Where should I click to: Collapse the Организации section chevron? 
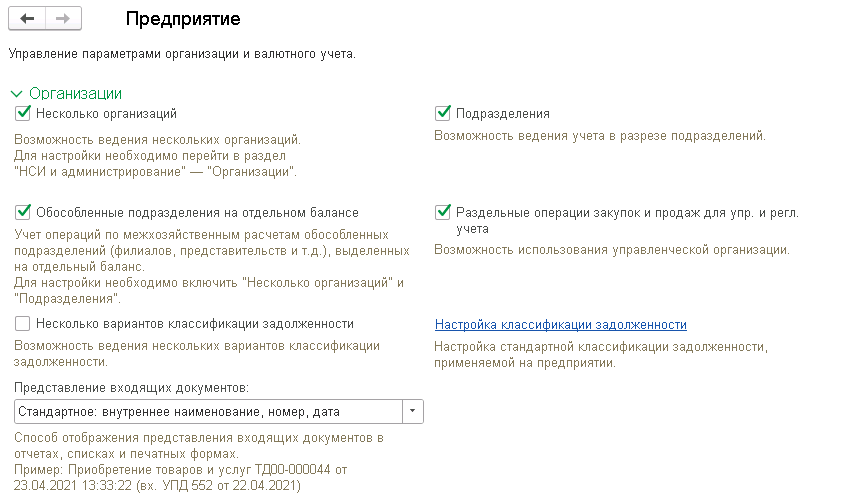tap(16, 94)
